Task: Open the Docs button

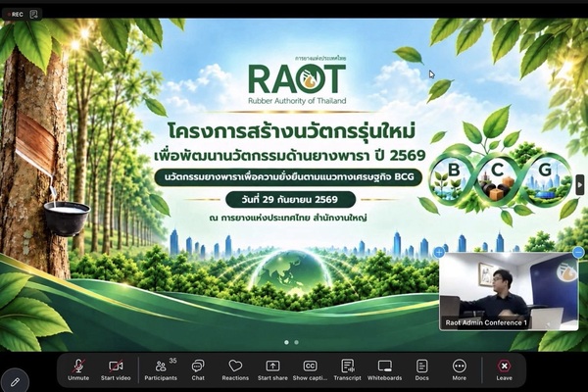Action: point(421,369)
